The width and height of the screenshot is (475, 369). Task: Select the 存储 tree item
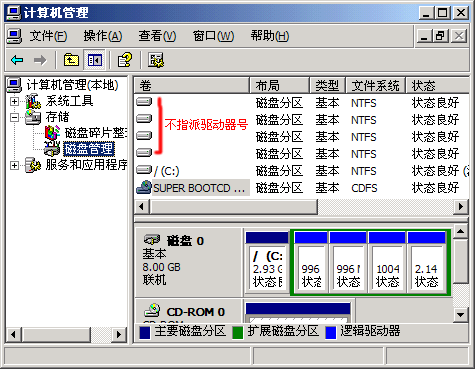point(57,117)
